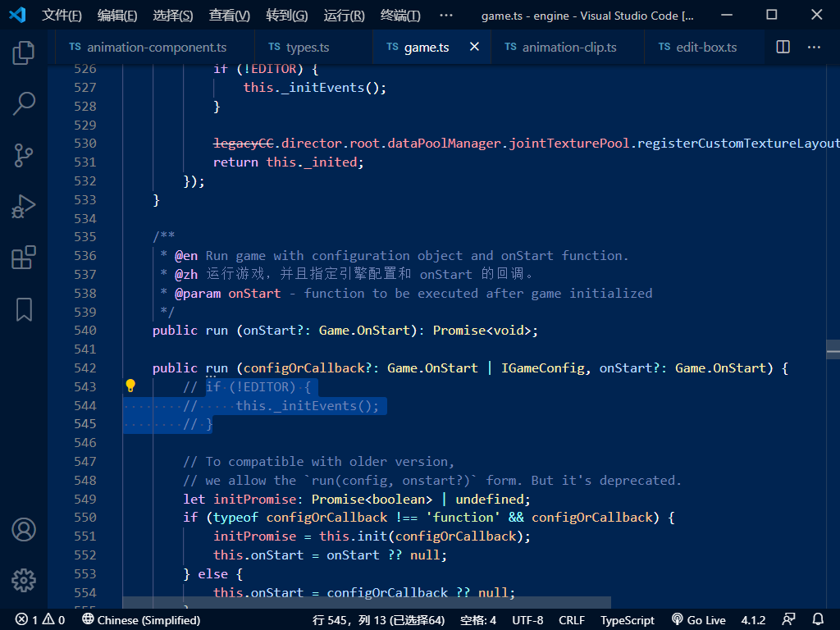Click the TypeScript version 4.1.2
The width and height of the screenshot is (840, 630).
(753, 620)
